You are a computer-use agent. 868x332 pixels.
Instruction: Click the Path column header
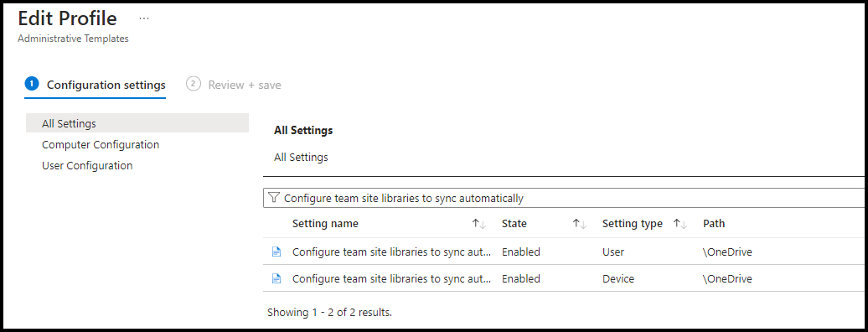(714, 224)
